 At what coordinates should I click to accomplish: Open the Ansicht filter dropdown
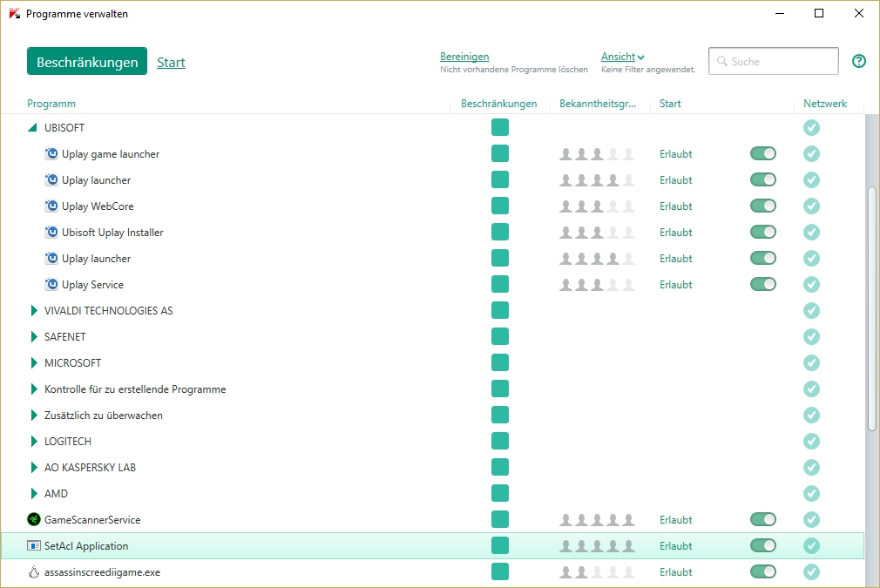(x=622, y=57)
